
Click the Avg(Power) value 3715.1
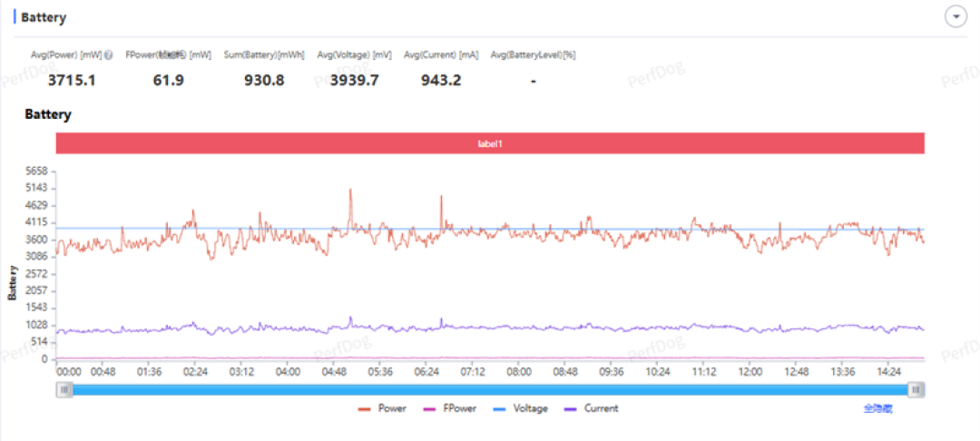[72, 80]
